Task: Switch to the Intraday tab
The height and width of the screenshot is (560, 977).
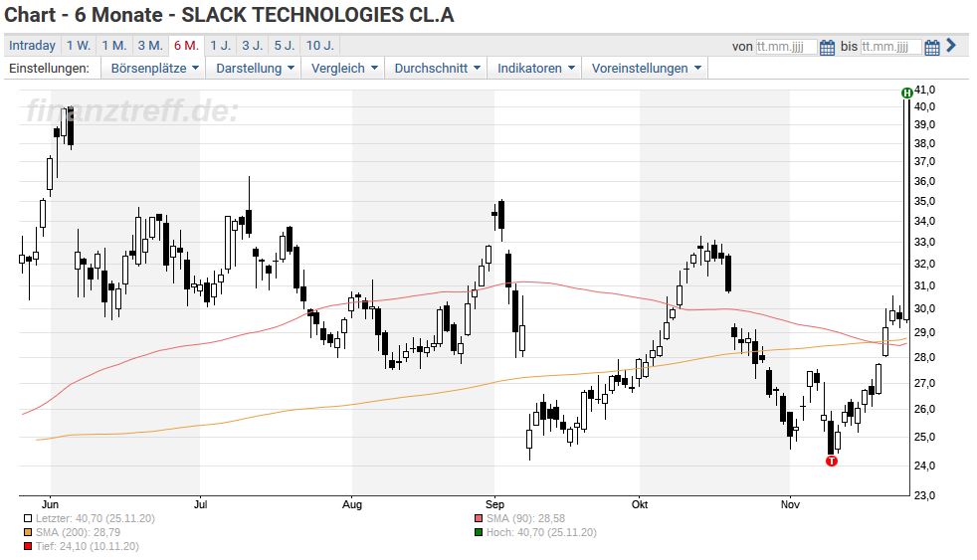Action: 33,46
